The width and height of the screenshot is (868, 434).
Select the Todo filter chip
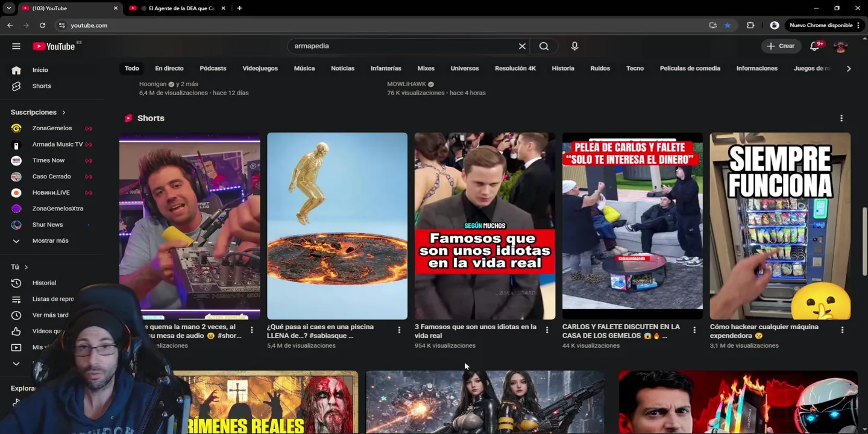tap(132, 68)
